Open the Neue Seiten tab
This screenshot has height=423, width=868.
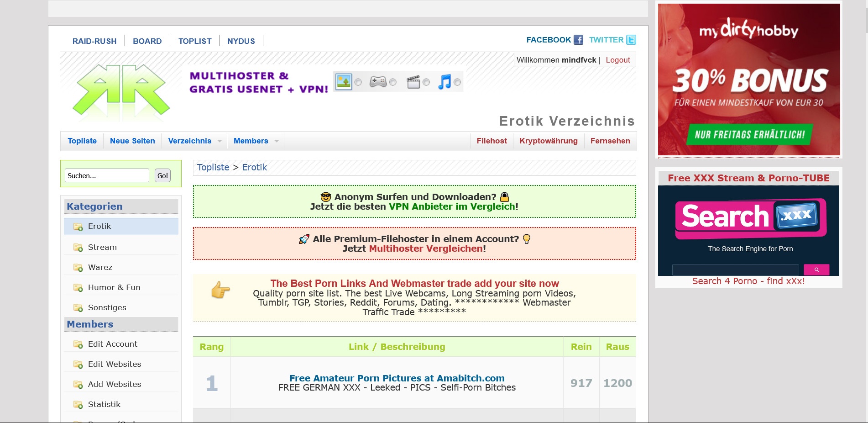tap(132, 141)
